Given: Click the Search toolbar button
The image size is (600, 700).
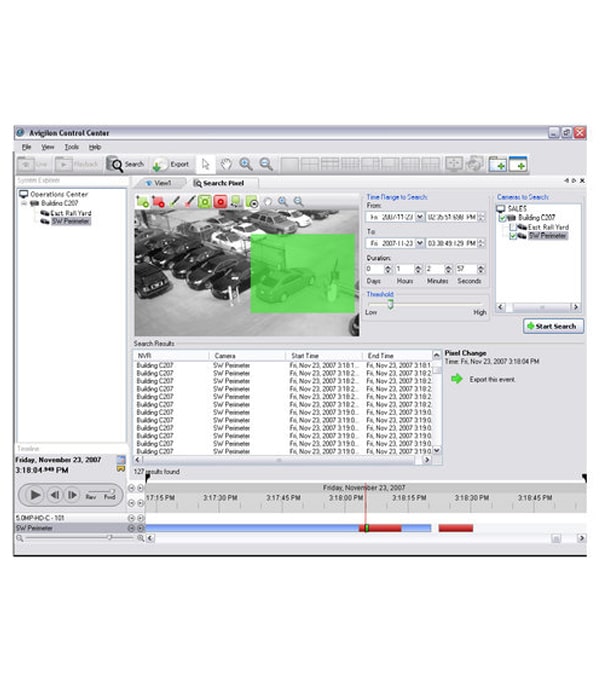Looking at the screenshot, I should pyautogui.click(x=125, y=164).
